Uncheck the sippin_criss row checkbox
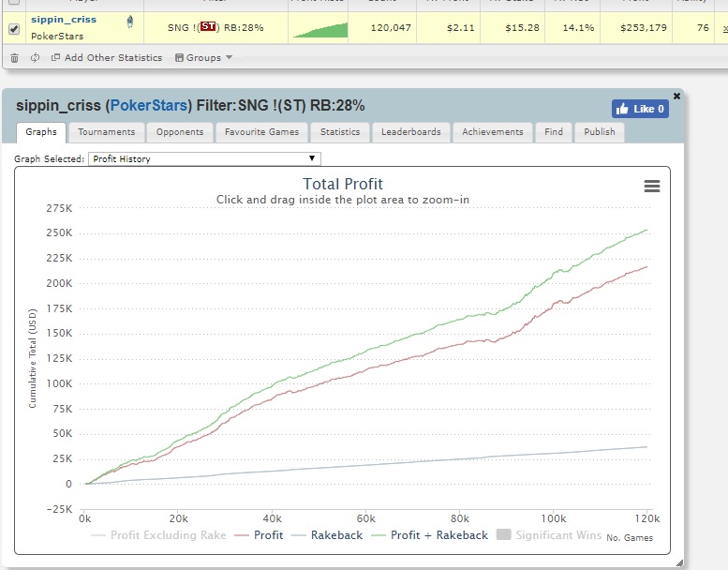This screenshot has width=728, height=570. 14,29
